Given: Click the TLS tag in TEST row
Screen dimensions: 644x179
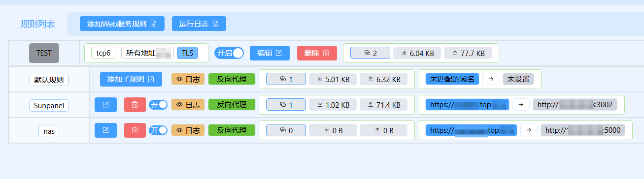Looking at the screenshot, I should [x=188, y=53].
